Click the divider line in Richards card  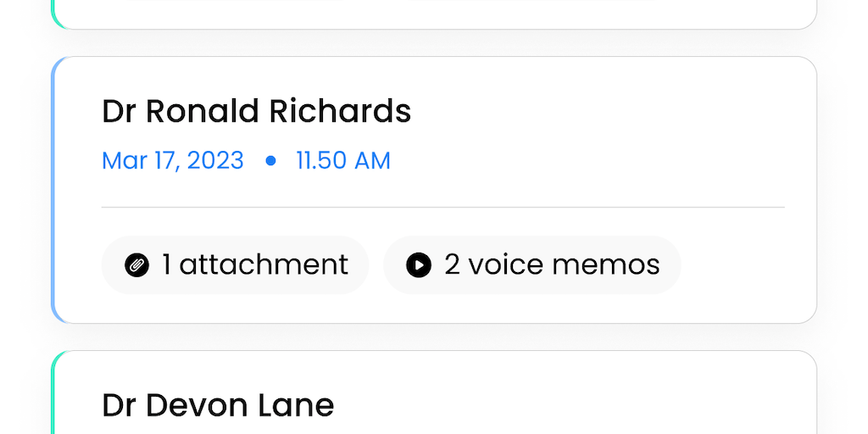click(442, 207)
